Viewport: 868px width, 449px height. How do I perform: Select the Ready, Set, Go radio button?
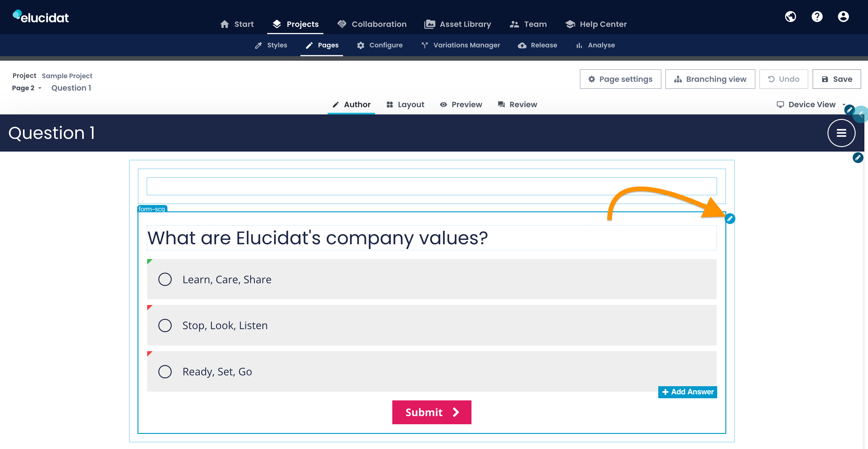tap(165, 372)
